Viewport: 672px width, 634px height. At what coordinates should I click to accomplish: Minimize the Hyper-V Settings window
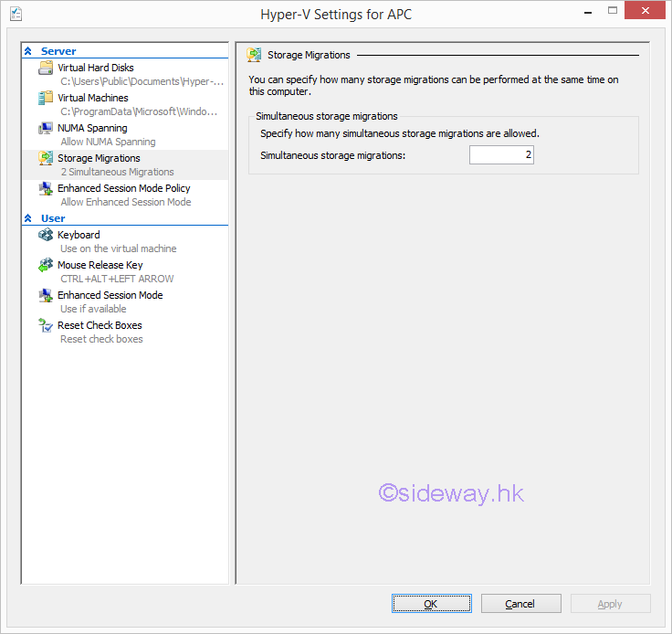point(588,13)
